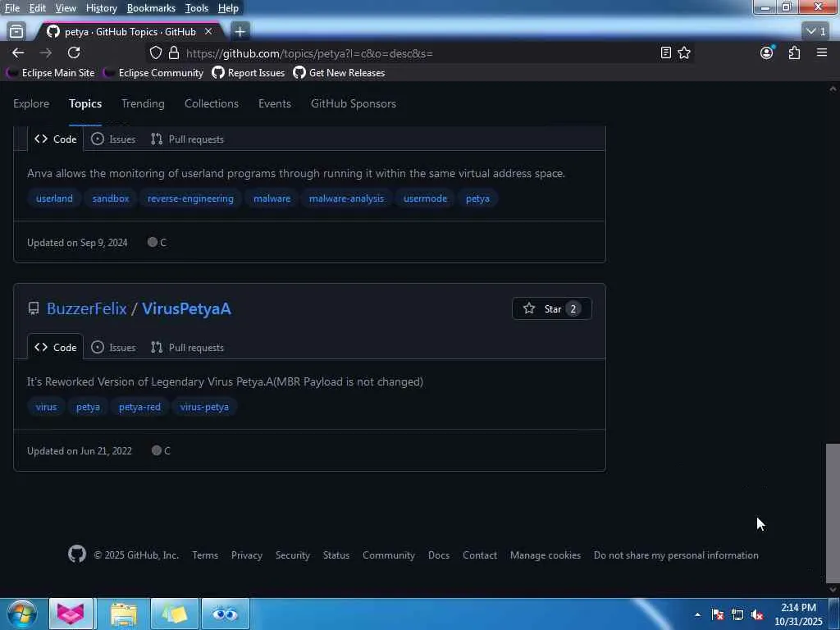
Task: Open Pull requests of VirusPetyaA card
Action: coord(188,347)
